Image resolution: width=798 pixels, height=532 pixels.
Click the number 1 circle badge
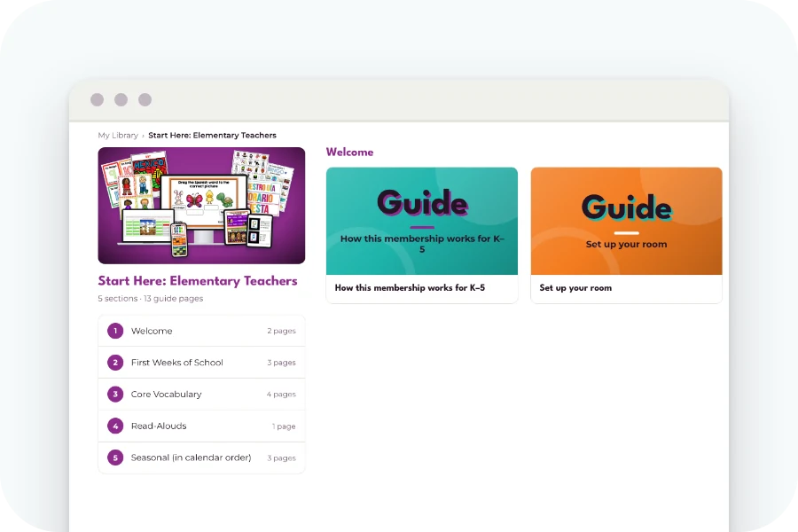point(115,331)
